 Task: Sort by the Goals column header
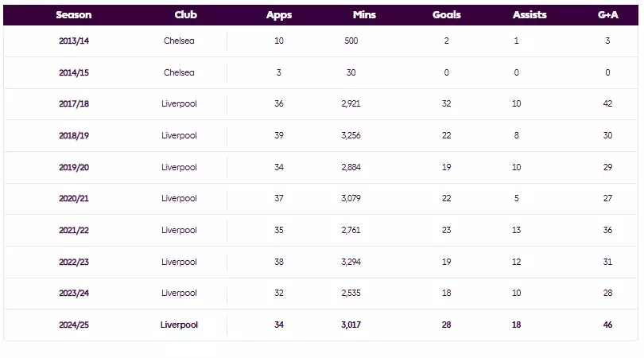point(447,15)
